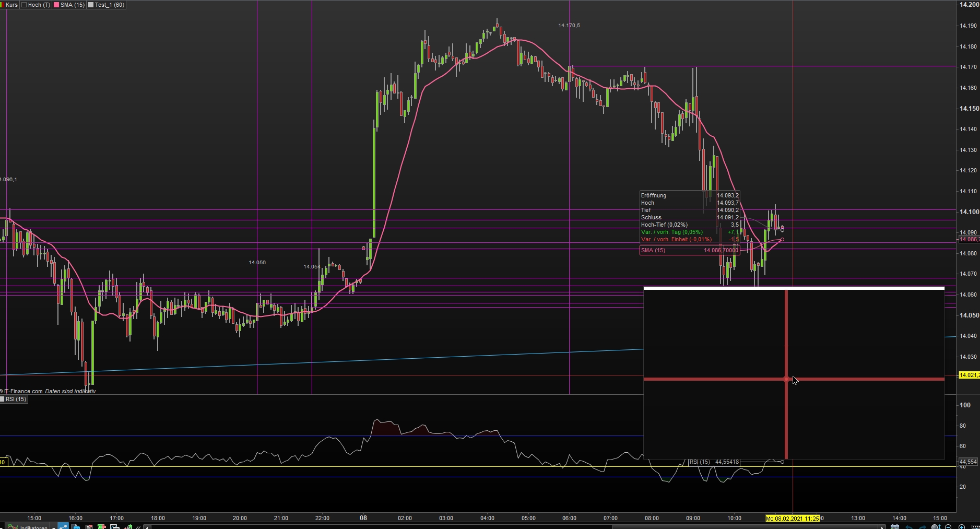Image resolution: width=980 pixels, height=529 pixels.
Task: Click the Kurs legend label
Action: (x=11, y=5)
